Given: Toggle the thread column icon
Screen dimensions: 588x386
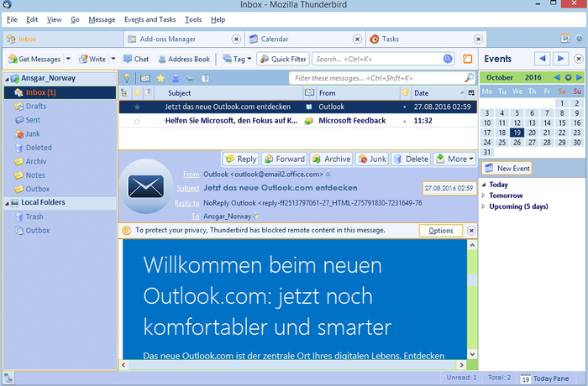Looking at the screenshot, I should (124, 92).
